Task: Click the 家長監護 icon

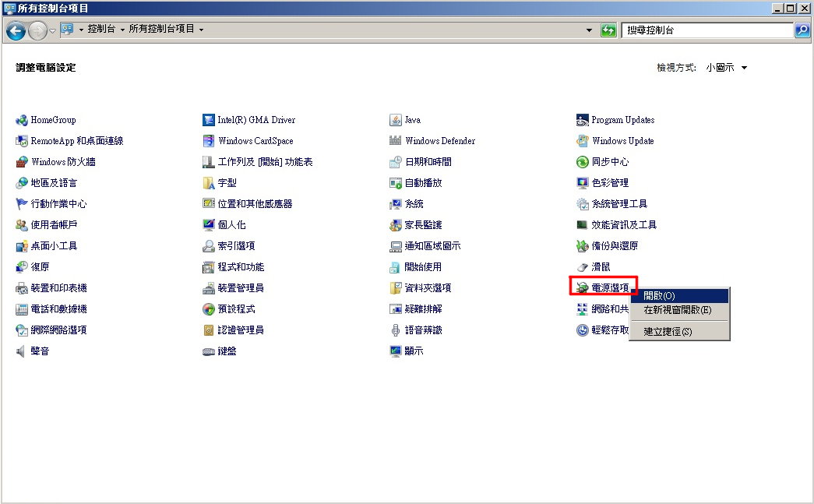Action: coord(395,225)
